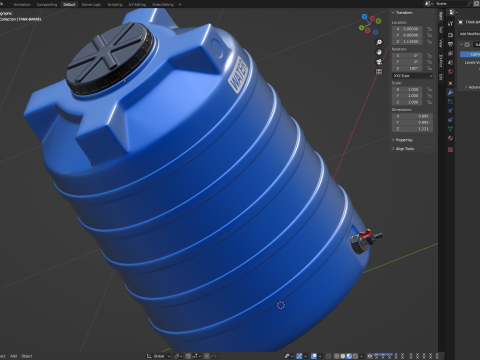The image size is (480, 360).
Task: Click the Scene name field
Action: tap(450, 4)
